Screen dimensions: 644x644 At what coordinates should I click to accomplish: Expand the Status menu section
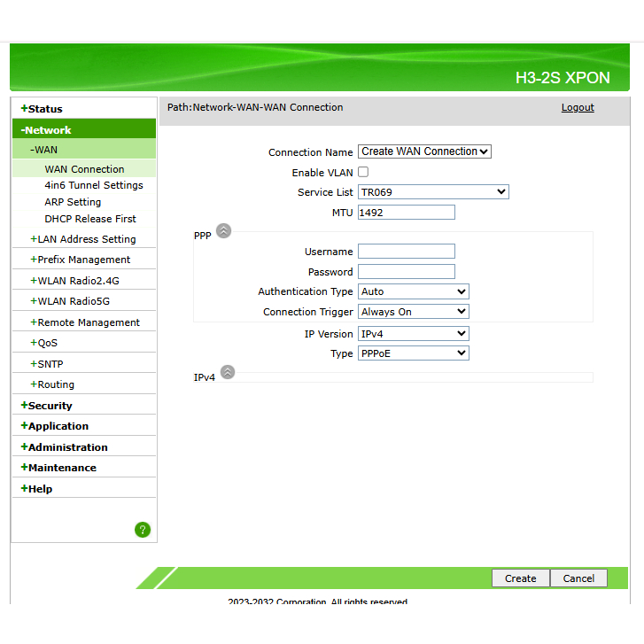(44, 109)
